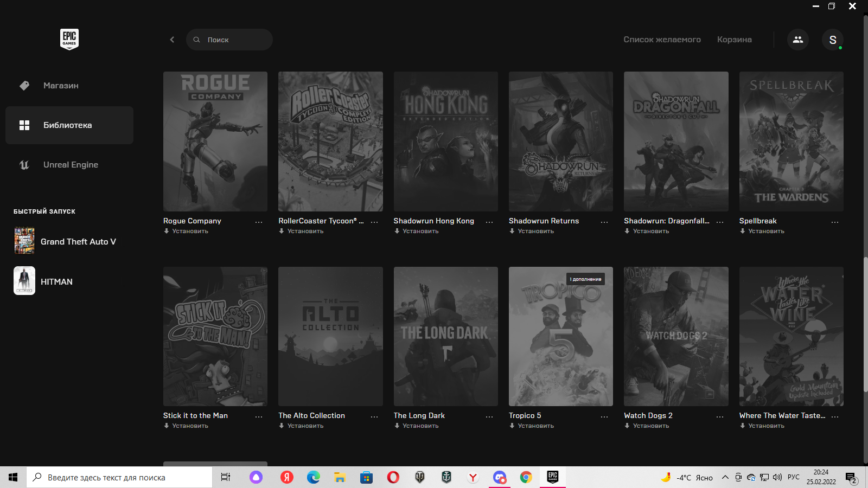The height and width of the screenshot is (488, 868).
Task: Open Windows Start menu
Action: coord(13,477)
